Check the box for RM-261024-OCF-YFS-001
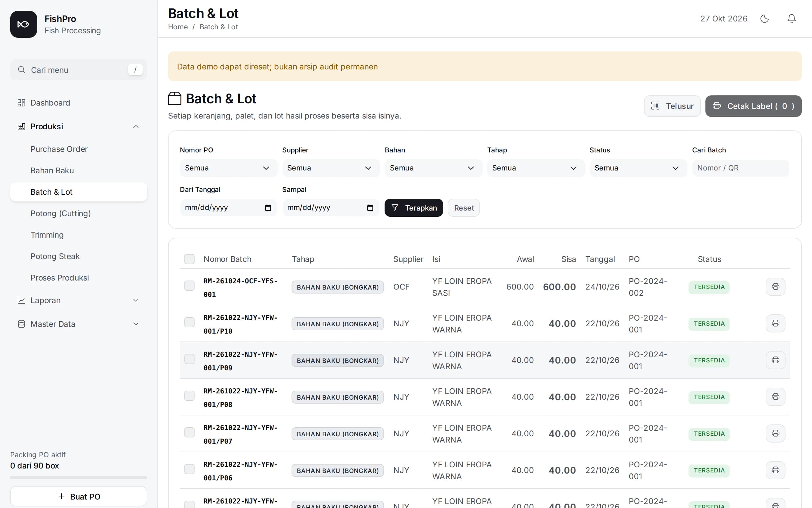 click(x=189, y=286)
